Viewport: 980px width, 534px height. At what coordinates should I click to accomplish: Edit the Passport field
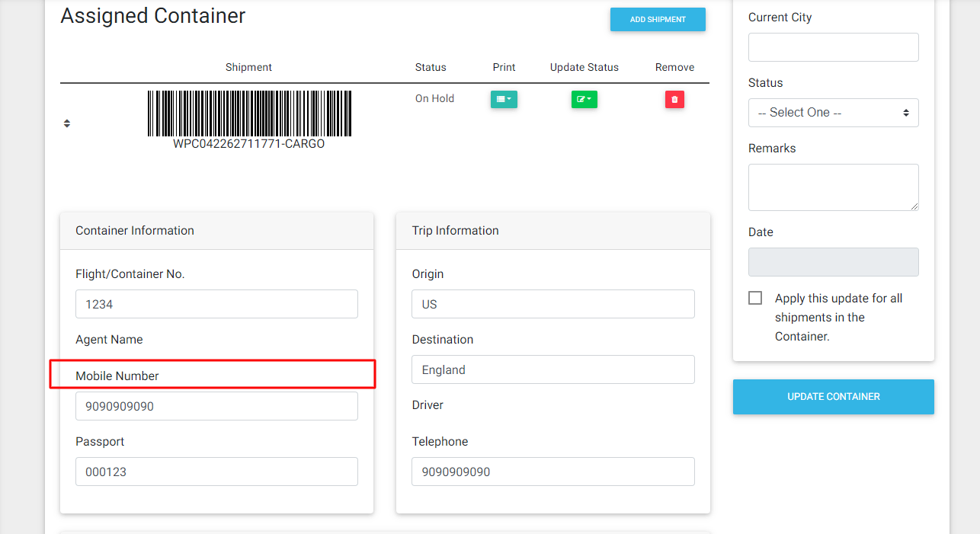click(216, 472)
